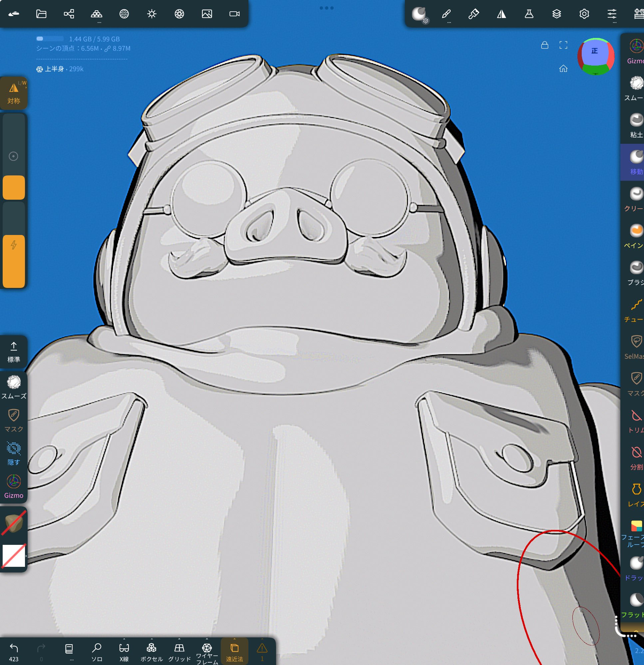Viewport: 644px width, 665px height.
Task: Adjust the orange brush intensity slider
Action: (x=14, y=261)
